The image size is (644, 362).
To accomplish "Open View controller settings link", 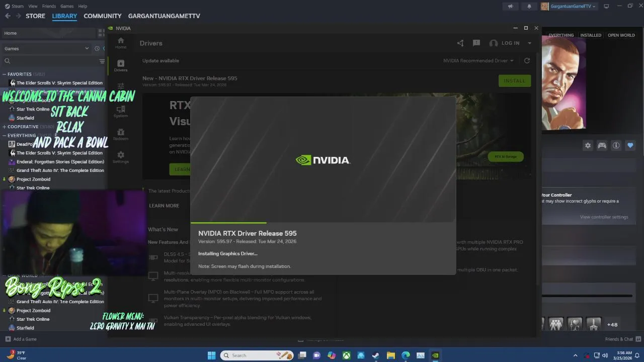I will click(x=604, y=217).
